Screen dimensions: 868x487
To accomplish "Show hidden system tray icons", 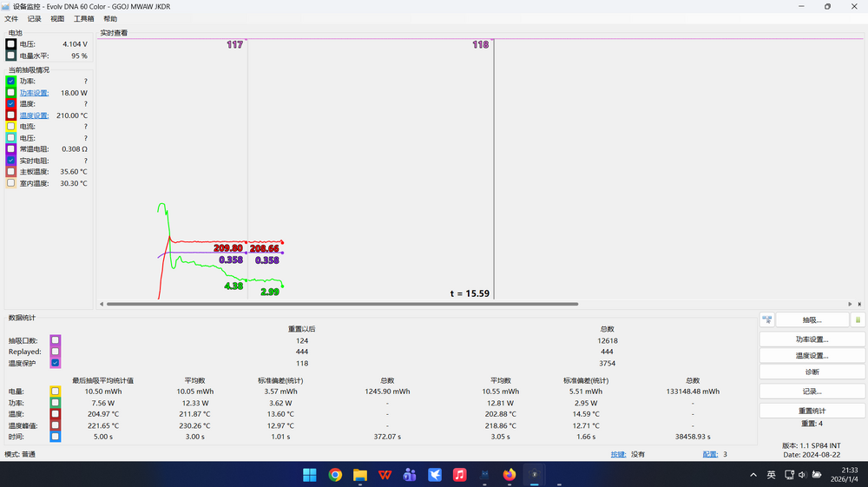I will 753,475.
